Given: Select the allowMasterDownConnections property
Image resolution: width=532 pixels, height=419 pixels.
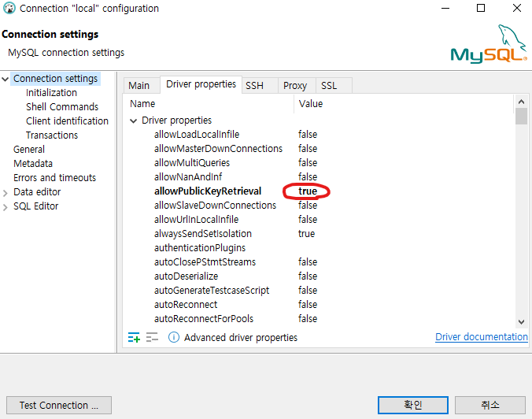Looking at the screenshot, I should [x=218, y=149].
